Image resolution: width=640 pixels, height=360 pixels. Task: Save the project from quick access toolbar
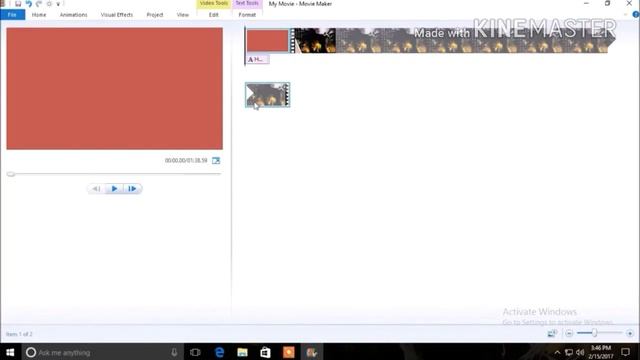(x=18, y=4)
